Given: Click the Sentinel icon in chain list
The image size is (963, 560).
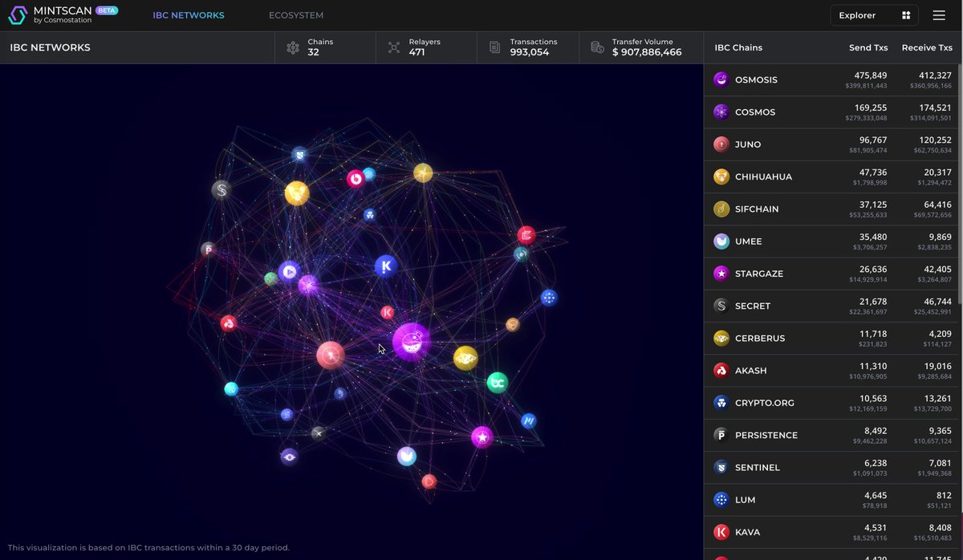Looking at the screenshot, I should (721, 467).
